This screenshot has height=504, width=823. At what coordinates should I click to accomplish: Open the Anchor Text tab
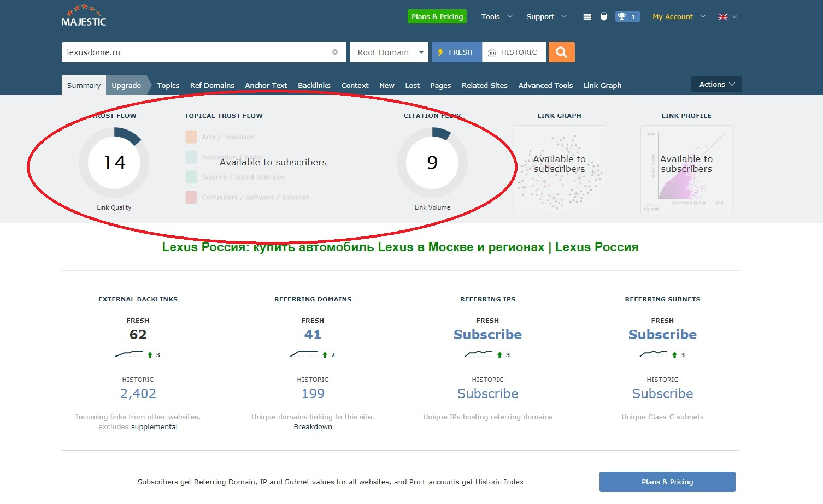point(266,85)
